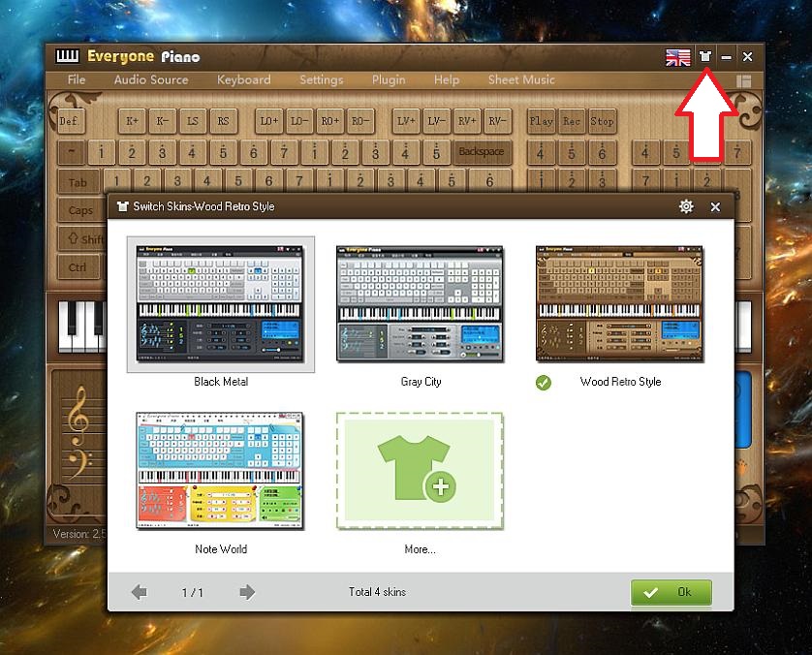
Task: Click the Everyone Piano title logo
Action: click(x=127, y=56)
